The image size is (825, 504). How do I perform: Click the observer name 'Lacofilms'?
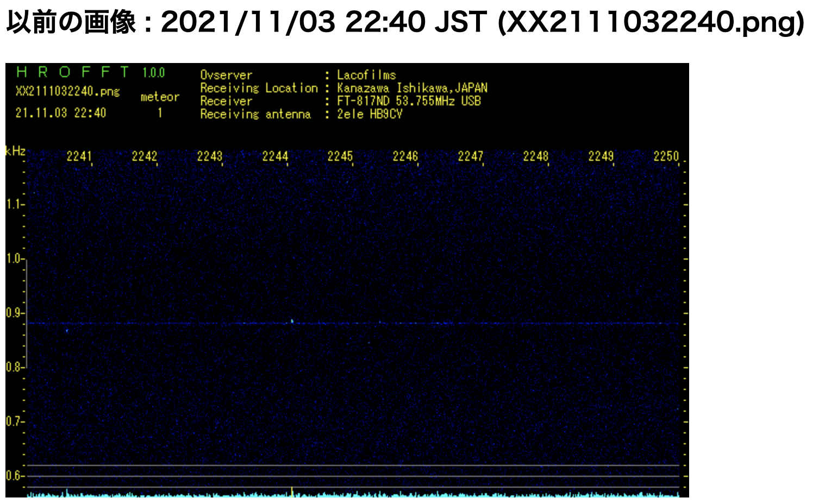(x=366, y=75)
